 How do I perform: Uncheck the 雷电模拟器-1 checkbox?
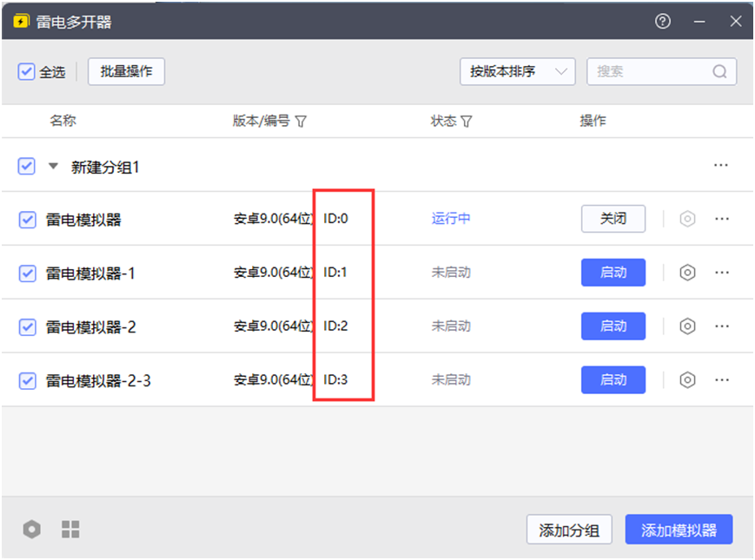point(28,273)
